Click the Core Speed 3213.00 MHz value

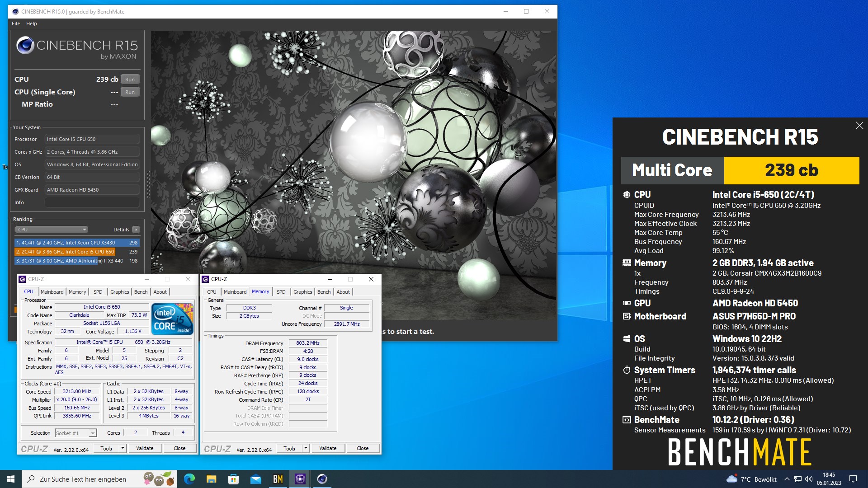coord(77,392)
